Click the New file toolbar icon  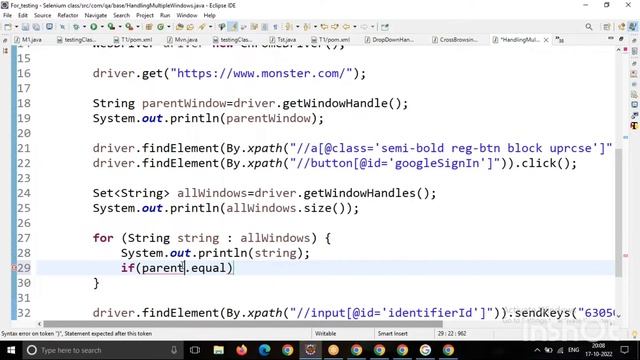click(x=8, y=27)
